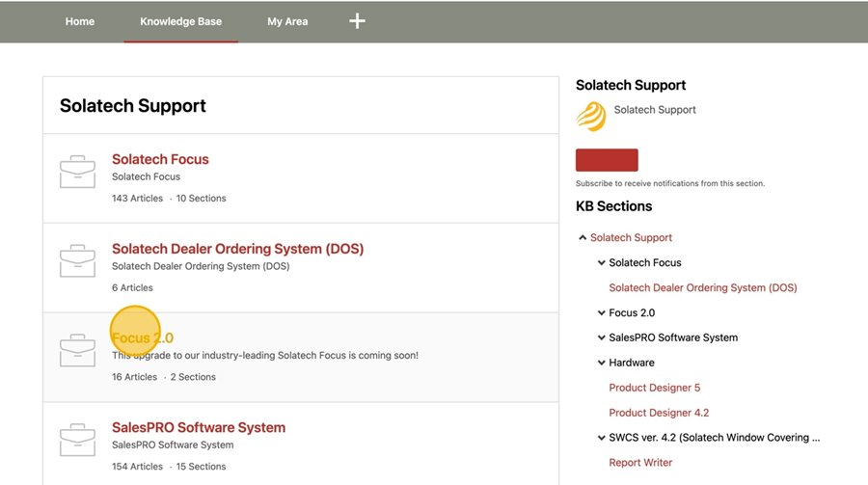Expand the SWCS ver. 4.2 chevron

point(601,438)
